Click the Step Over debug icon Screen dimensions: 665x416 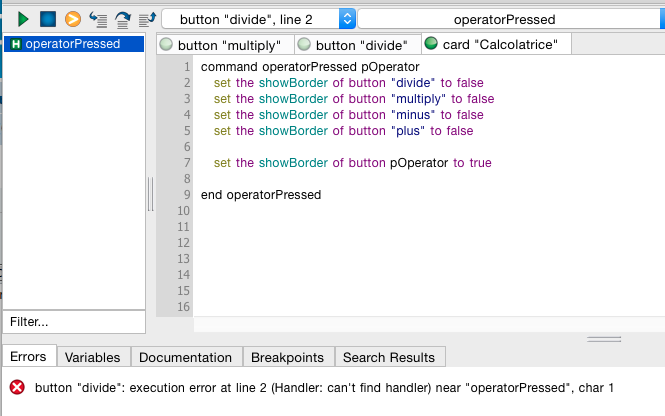tap(122, 19)
